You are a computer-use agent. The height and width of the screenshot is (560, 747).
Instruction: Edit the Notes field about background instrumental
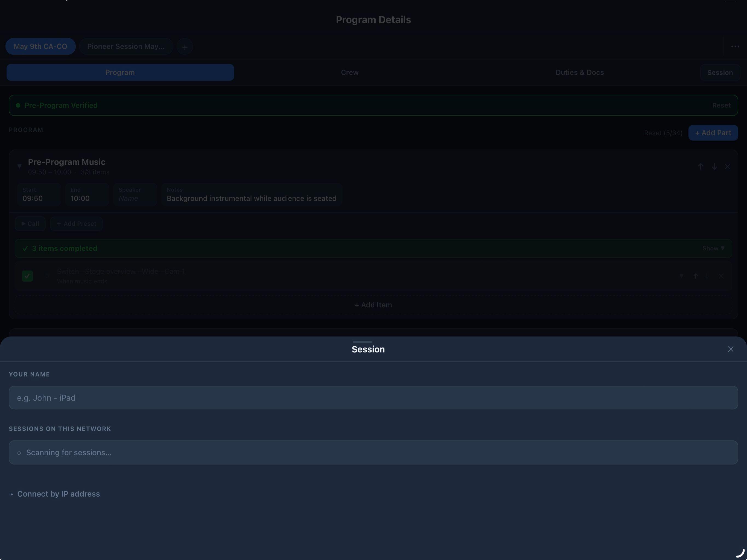[252, 194]
